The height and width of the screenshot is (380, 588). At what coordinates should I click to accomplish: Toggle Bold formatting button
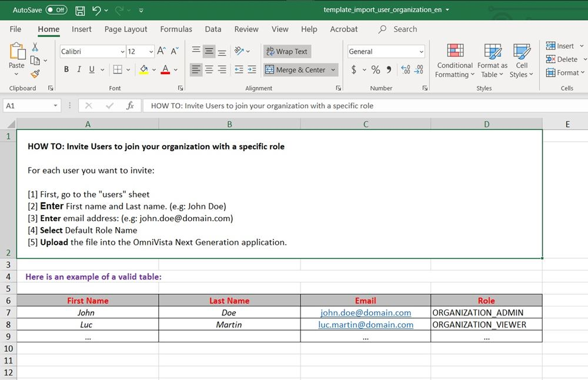pos(66,70)
